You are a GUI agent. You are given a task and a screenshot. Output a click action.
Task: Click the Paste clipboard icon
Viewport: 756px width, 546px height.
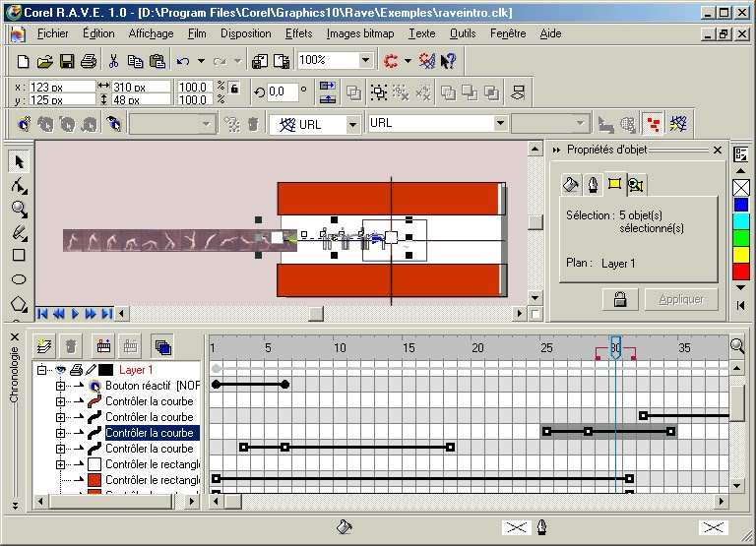point(157,61)
